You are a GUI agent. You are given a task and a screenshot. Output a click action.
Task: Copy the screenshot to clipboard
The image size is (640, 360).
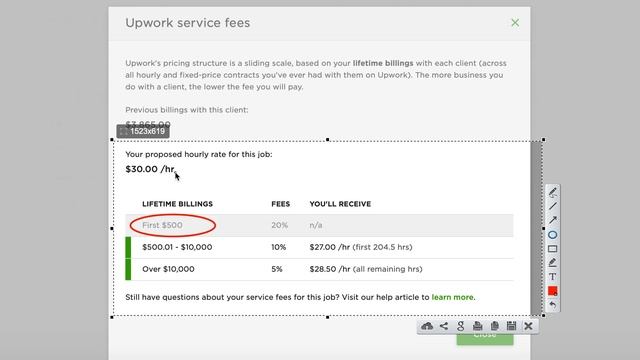click(495, 326)
